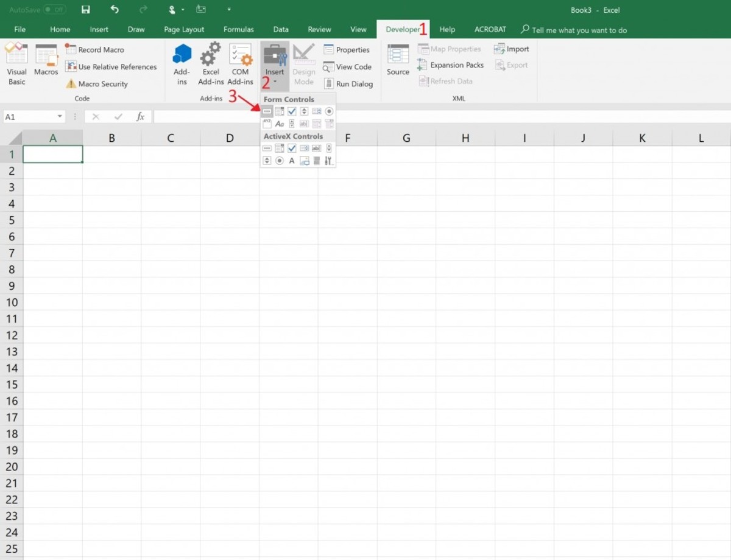Image resolution: width=731 pixels, height=560 pixels.
Task: Open More Controls in ActiveX section
Action: 329,160
